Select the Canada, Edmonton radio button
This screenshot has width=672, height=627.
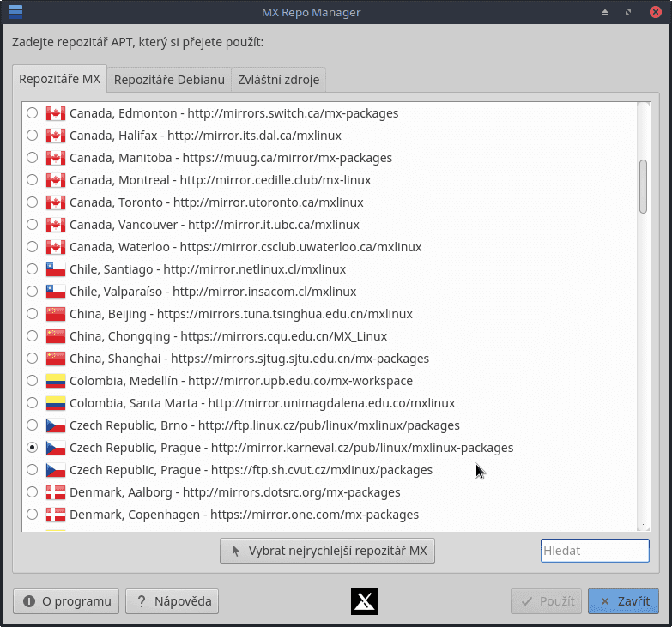click(32, 113)
